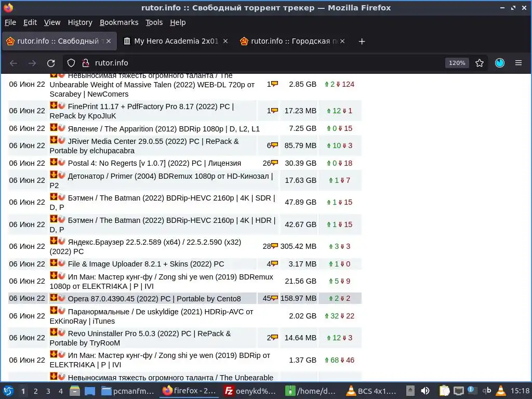Switch to workspace 2 in the taskbar

[x=36, y=391]
